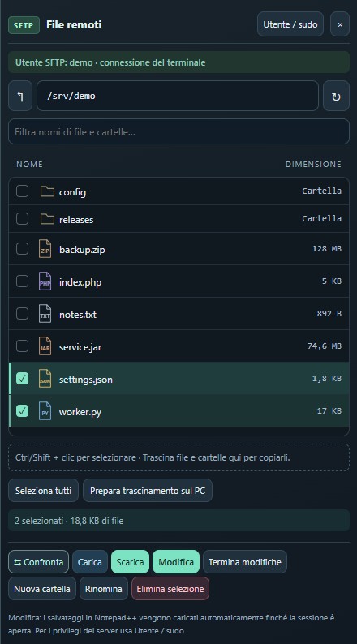The height and width of the screenshot is (644, 357).
Task: Click the Confronta button
Action: tap(39, 562)
